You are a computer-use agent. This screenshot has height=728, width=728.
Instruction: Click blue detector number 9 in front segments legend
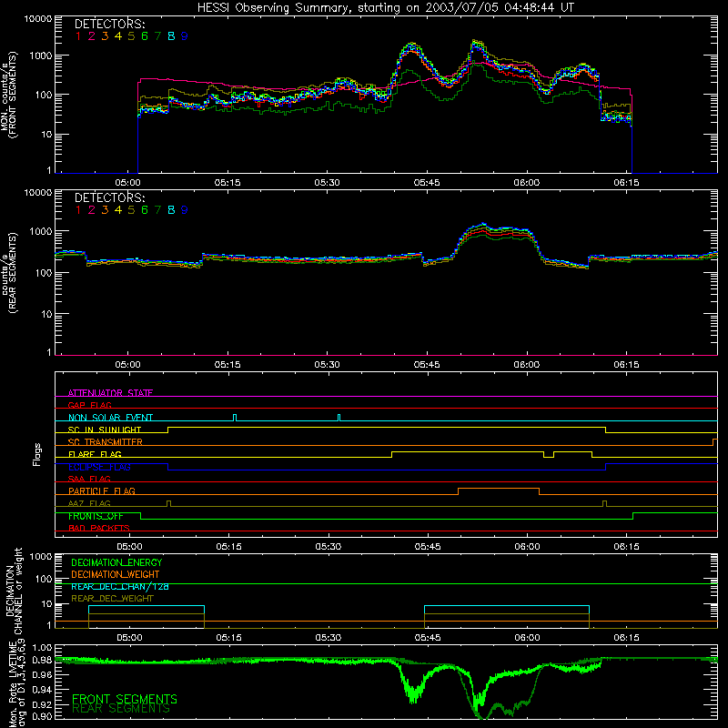[185, 36]
